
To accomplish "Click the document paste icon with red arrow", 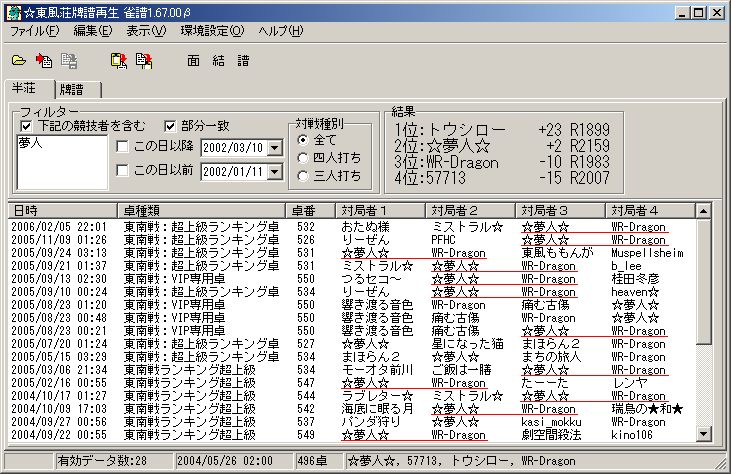I will tap(144, 60).
